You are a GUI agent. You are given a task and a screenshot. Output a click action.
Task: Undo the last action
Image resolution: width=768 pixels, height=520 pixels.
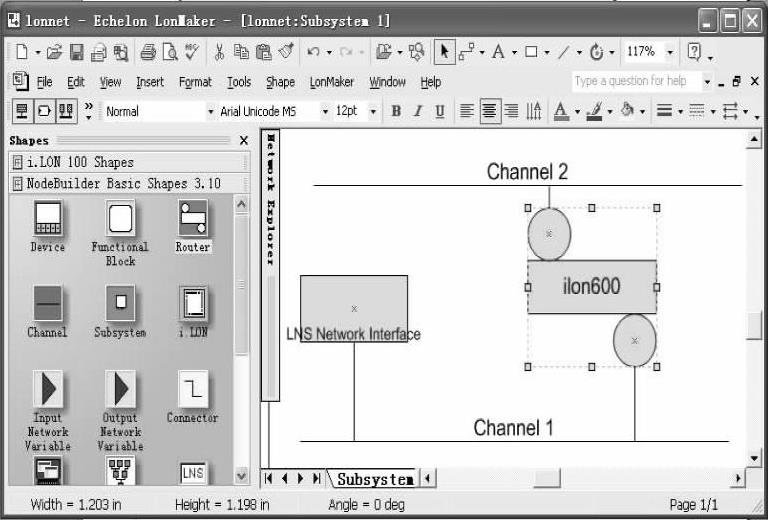[x=313, y=51]
